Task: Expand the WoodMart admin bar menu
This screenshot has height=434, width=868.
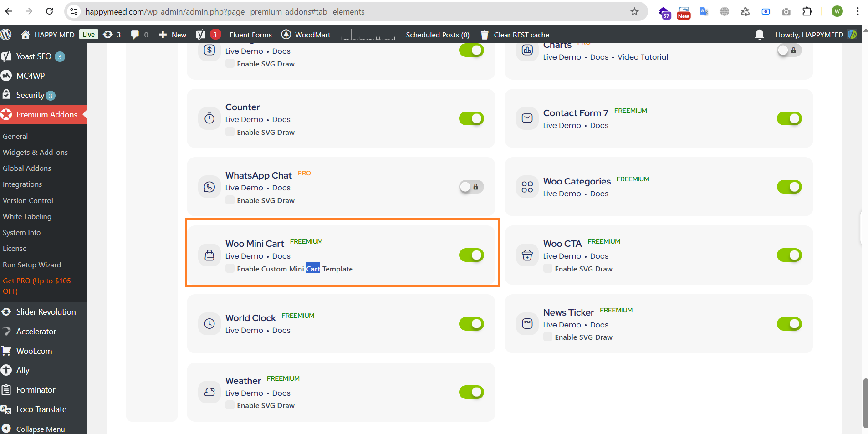Action: point(306,35)
